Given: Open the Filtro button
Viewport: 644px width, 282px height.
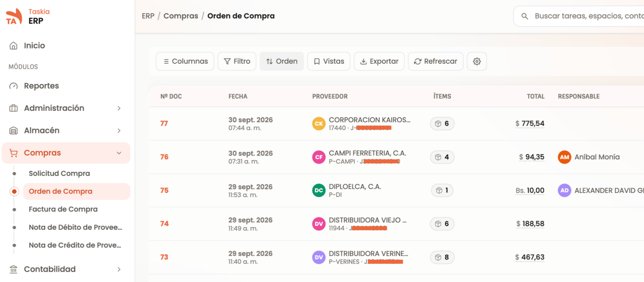Looking at the screenshot, I should [x=237, y=61].
